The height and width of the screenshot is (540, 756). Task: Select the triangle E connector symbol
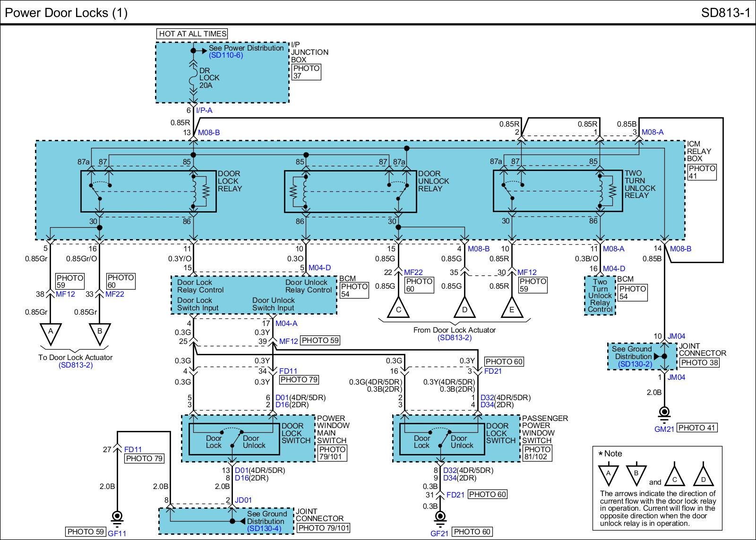coord(511,308)
